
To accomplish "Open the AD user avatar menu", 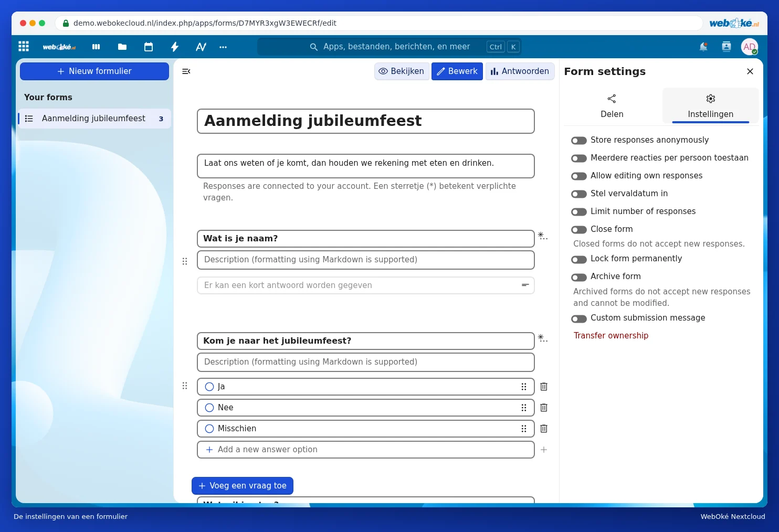I will [x=750, y=47].
